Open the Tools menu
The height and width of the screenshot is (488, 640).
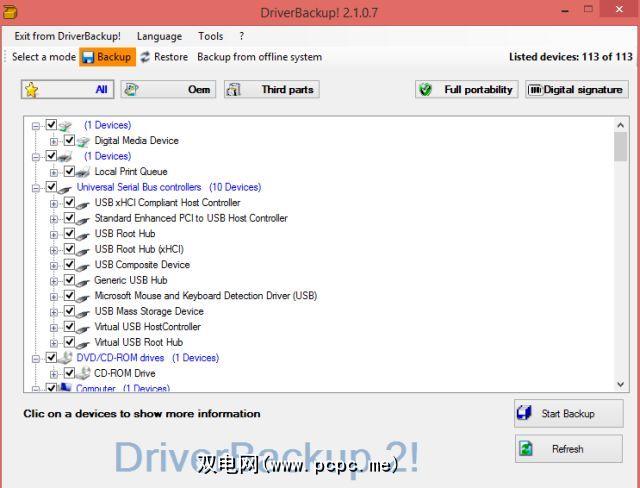tap(211, 36)
